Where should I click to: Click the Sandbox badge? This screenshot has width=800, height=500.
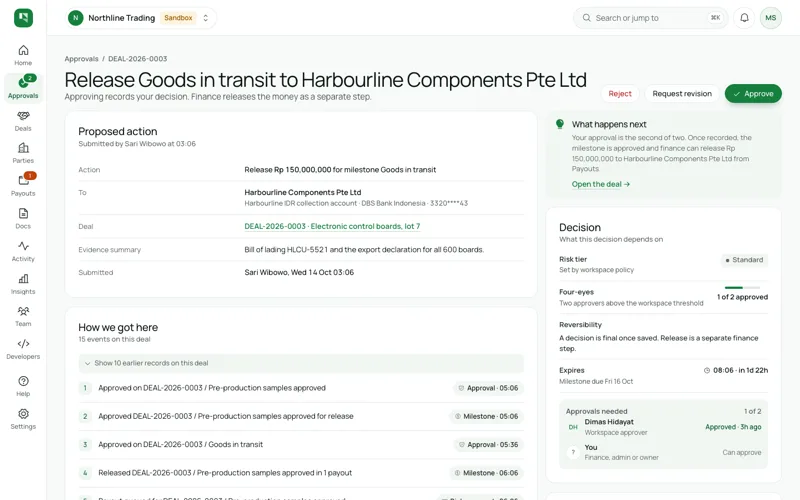coord(178,18)
